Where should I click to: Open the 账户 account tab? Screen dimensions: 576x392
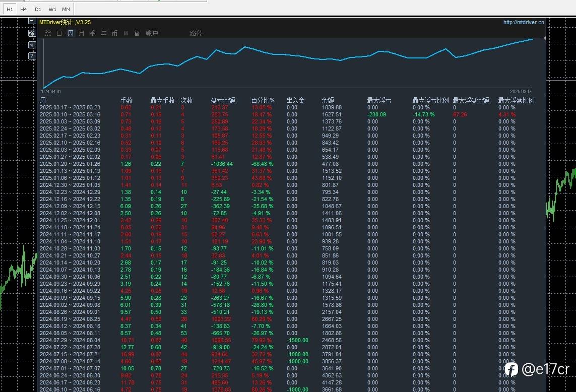point(152,33)
